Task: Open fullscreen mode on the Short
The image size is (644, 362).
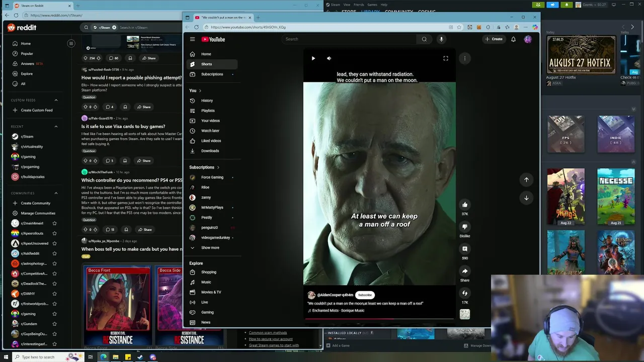Action: point(445,58)
